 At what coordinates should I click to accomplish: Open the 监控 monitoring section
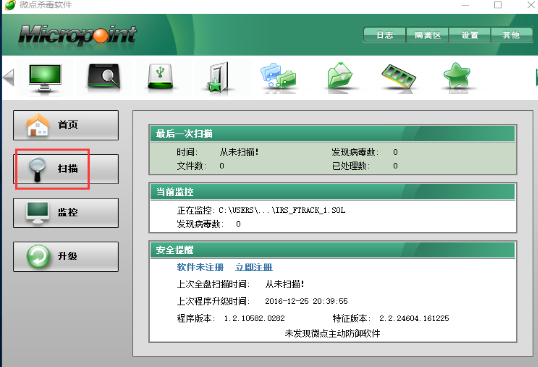click(66, 213)
